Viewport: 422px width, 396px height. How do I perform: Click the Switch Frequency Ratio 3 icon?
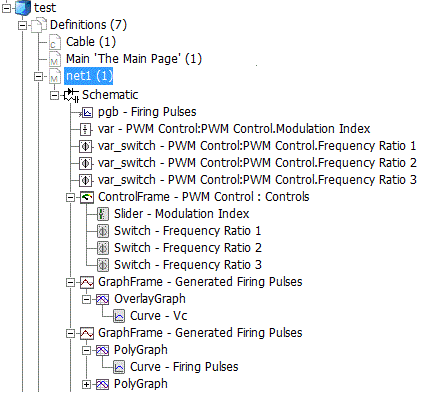[x=103, y=265]
